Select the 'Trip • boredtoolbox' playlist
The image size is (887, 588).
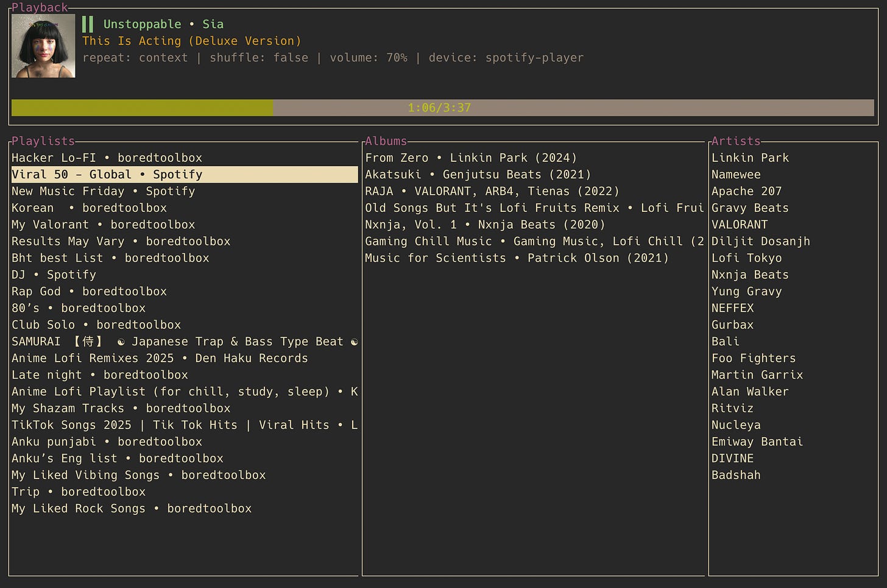79,492
